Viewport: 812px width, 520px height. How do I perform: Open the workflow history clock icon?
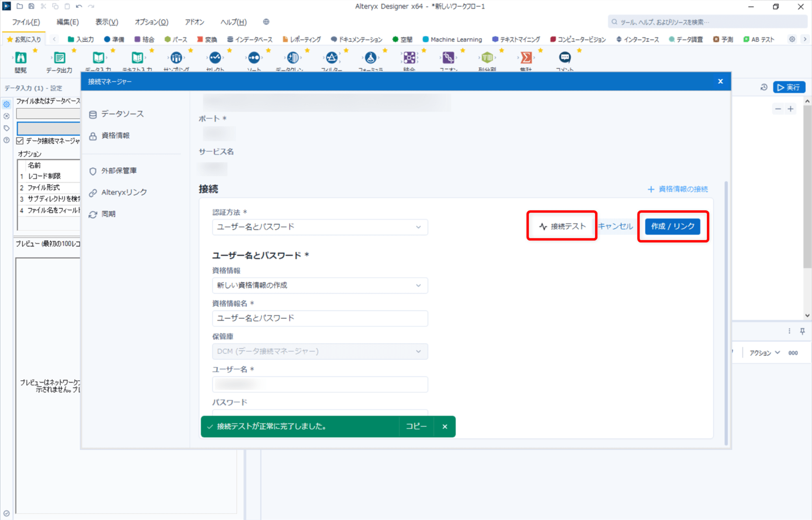point(764,87)
